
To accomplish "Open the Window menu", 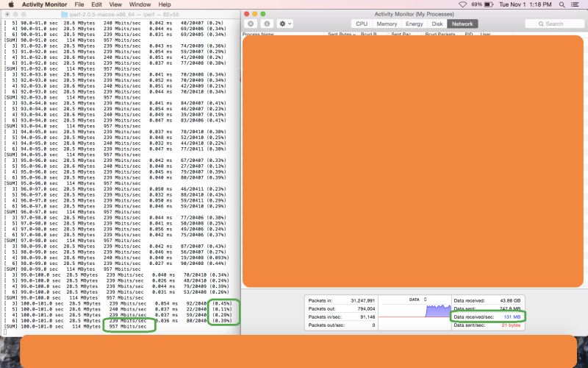I will point(140,4).
